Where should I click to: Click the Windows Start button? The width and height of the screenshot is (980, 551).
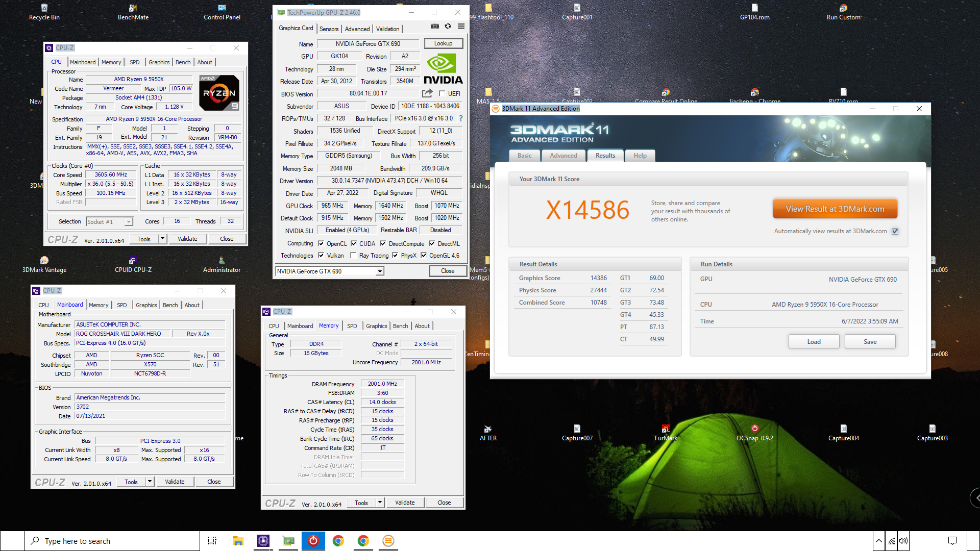[12, 541]
